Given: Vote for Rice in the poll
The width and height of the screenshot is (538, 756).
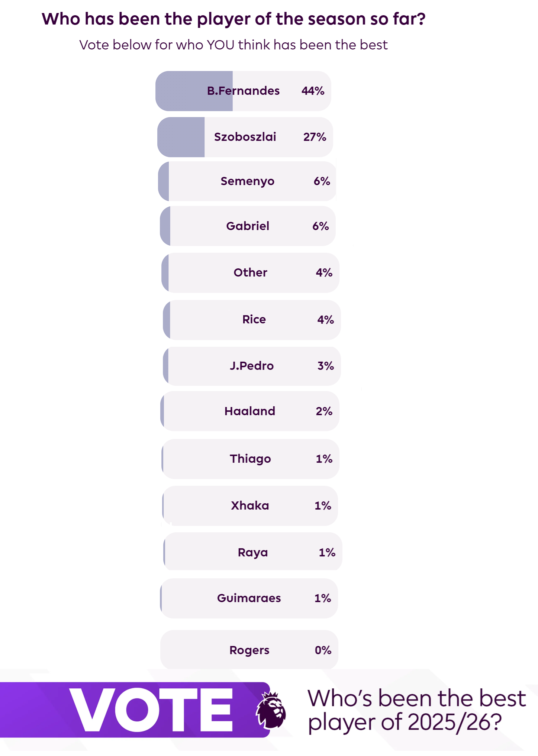Looking at the screenshot, I should tap(254, 320).
